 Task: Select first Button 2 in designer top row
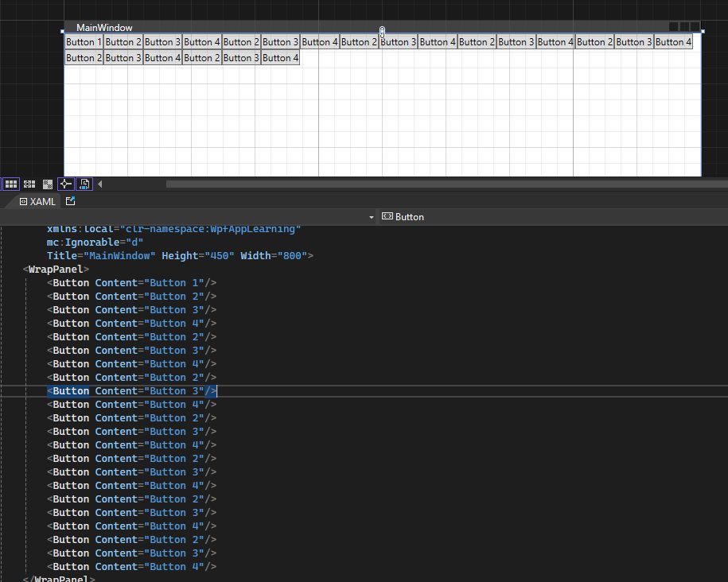(123, 42)
